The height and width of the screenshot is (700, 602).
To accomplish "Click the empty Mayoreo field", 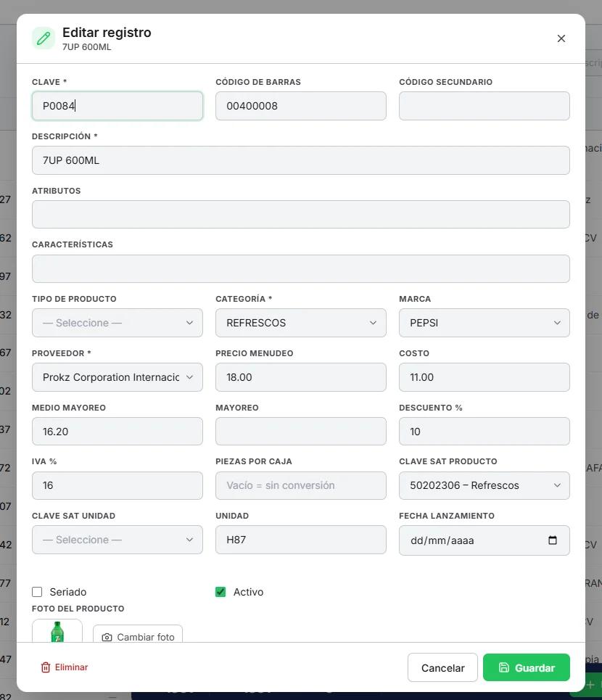I will pos(301,432).
